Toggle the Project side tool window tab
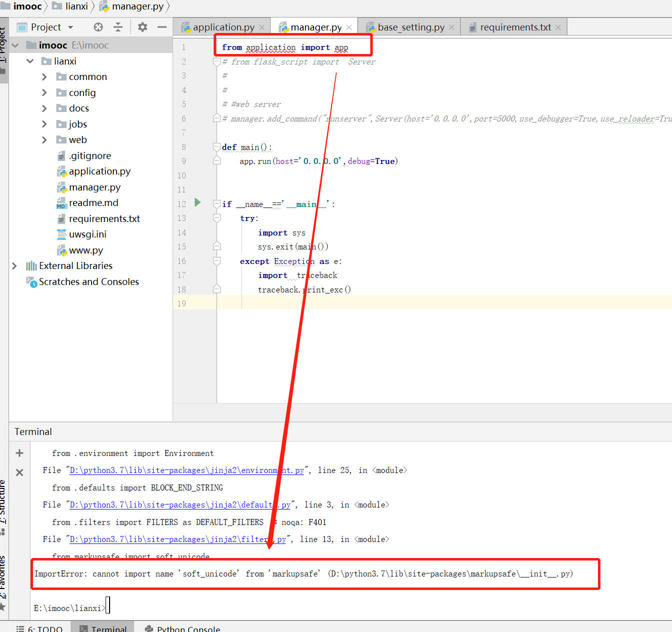 (x=4, y=50)
